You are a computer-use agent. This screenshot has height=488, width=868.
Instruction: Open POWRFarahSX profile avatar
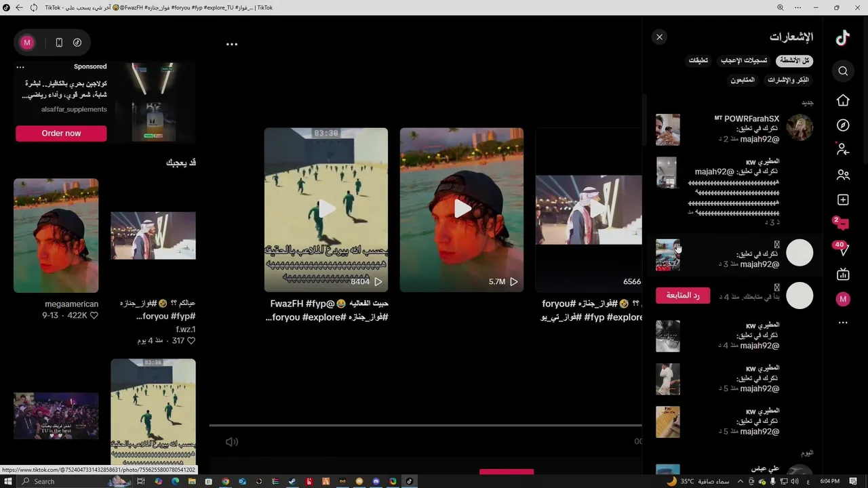tap(800, 127)
